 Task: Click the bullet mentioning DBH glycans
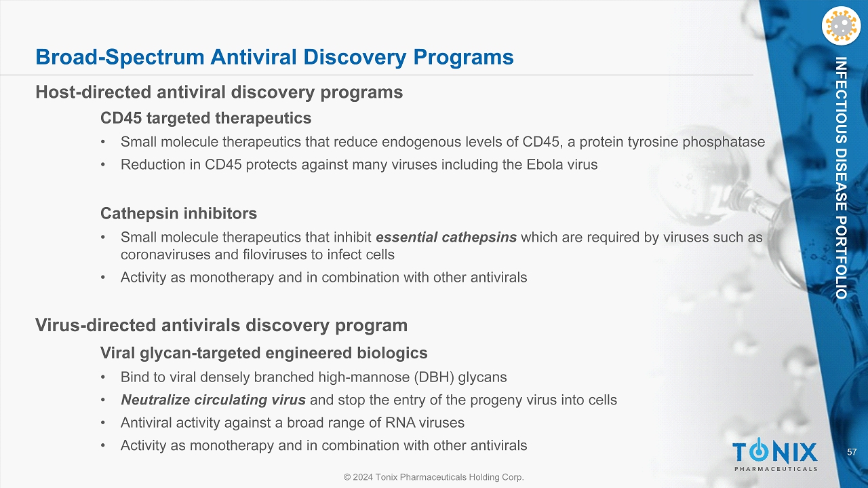pos(313,377)
